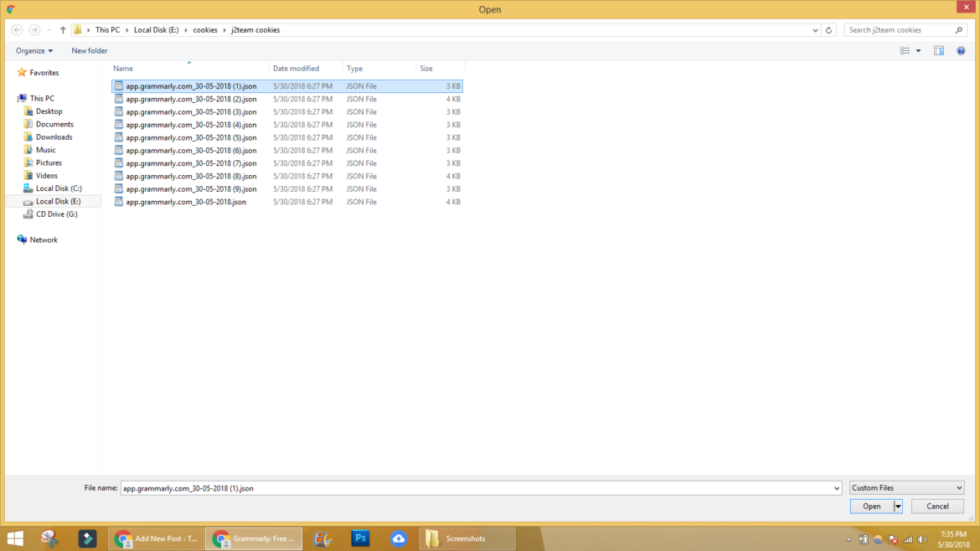Click the Open button
The image size is (980, 551).
872,507
